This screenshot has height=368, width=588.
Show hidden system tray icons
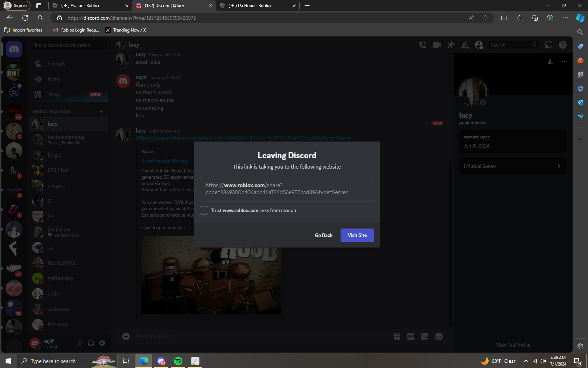coord(526,361)
